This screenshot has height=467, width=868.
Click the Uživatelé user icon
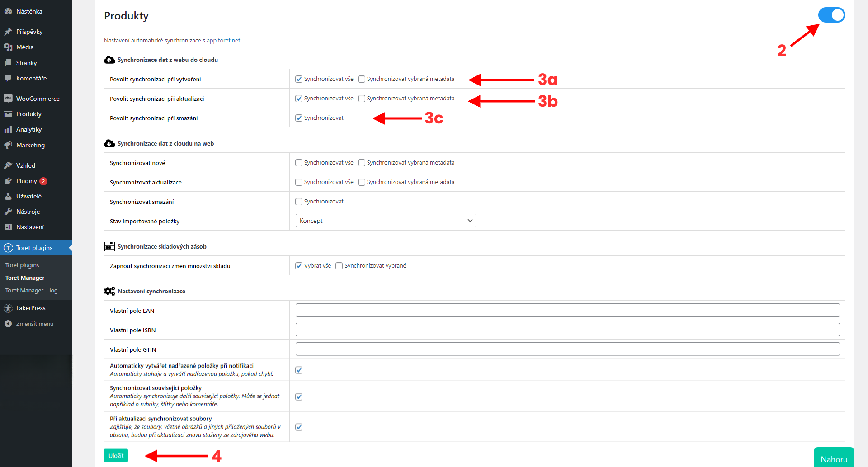[8, 196]
